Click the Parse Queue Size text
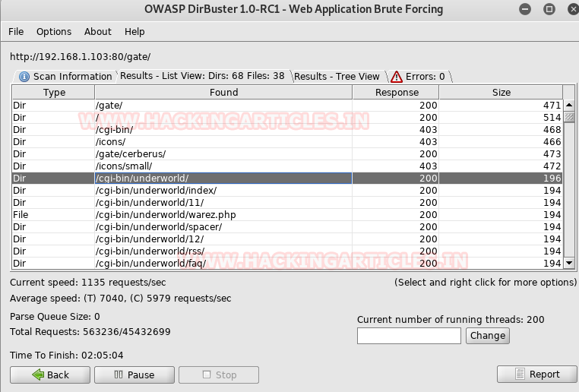The width and height of the screenshot is (579, 392). [55, 317]
